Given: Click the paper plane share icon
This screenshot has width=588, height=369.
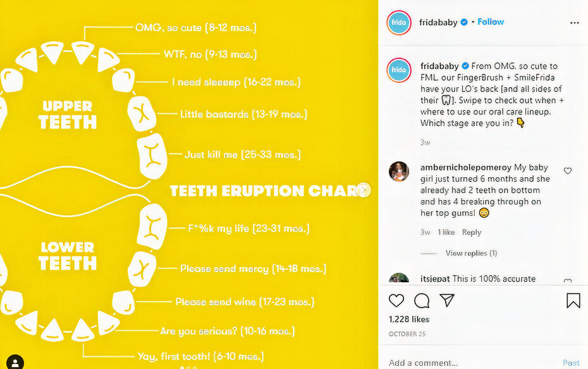Looking at the screenshot, I should (x=447, y=301).
